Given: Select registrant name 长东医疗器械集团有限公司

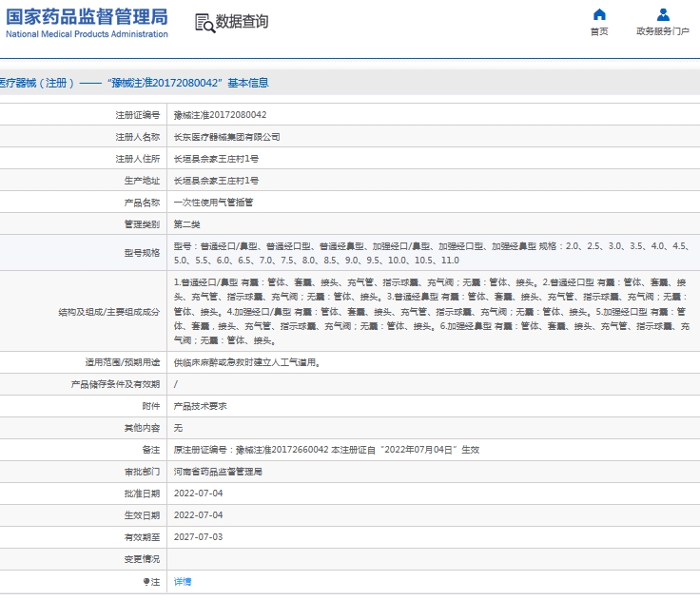Looking at the screenshot, I should tap(226, 137).
